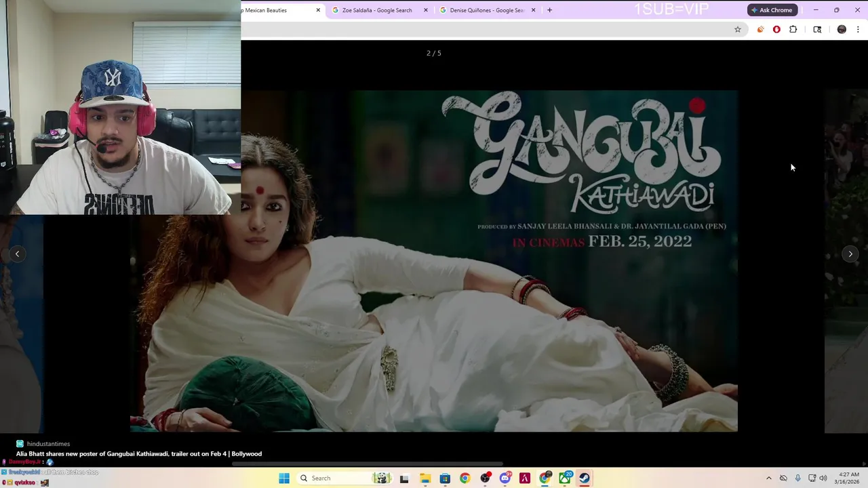This screenshot has height=488, width=868.
Task: Click the taskbar Search box
Action: 346,479
